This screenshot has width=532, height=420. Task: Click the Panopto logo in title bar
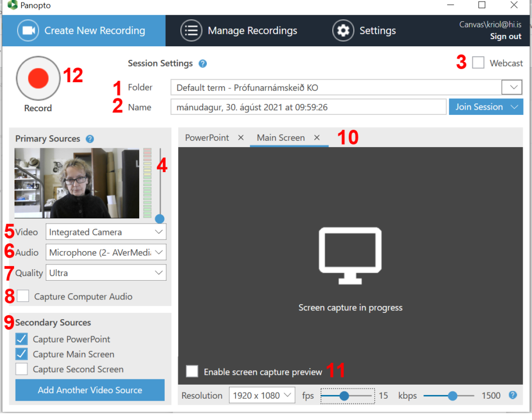coord(12,5)
